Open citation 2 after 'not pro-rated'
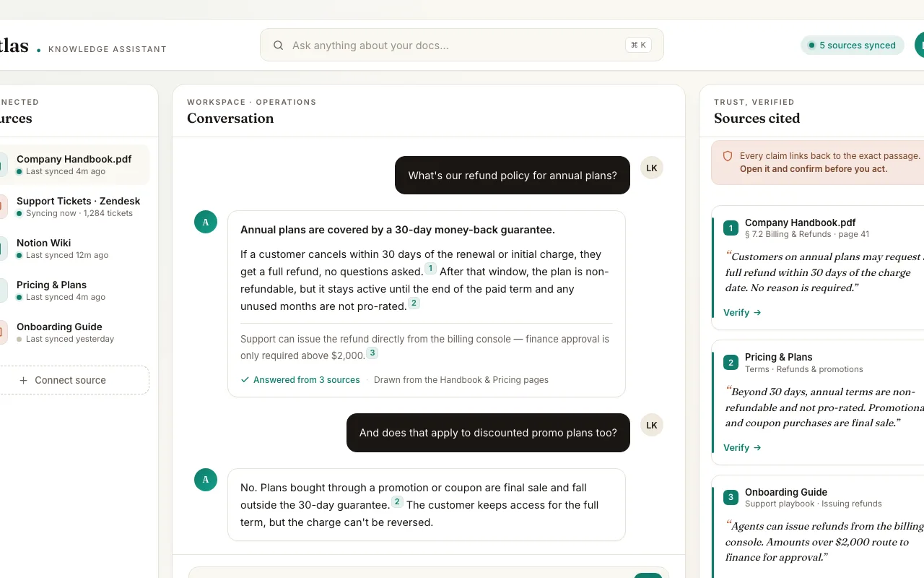This screenshot has height=578, width=924. (414, 303)
